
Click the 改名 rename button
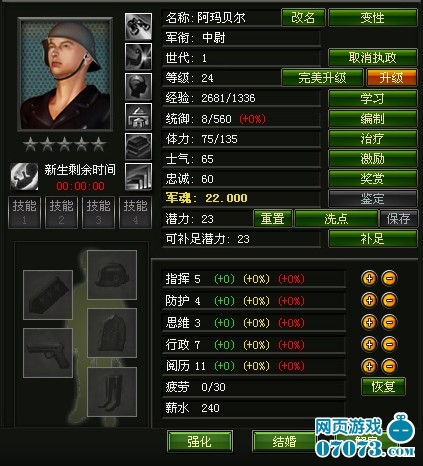click(303, 17)
